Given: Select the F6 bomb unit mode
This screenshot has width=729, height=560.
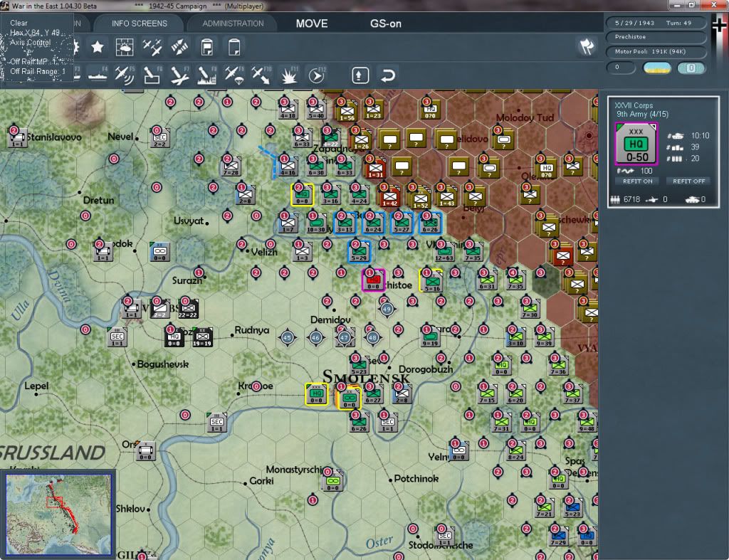Looking at the screenshot, I should [x=152, y=75].
